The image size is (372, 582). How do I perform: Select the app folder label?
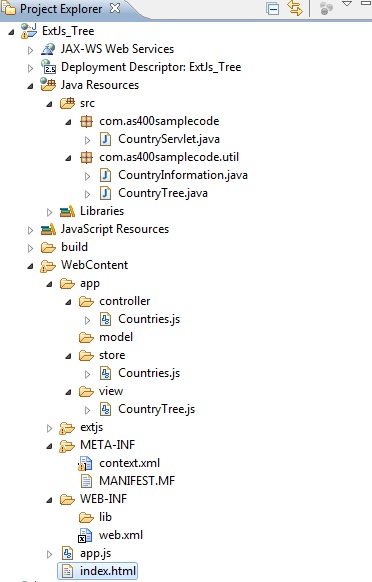pos(90,284)
